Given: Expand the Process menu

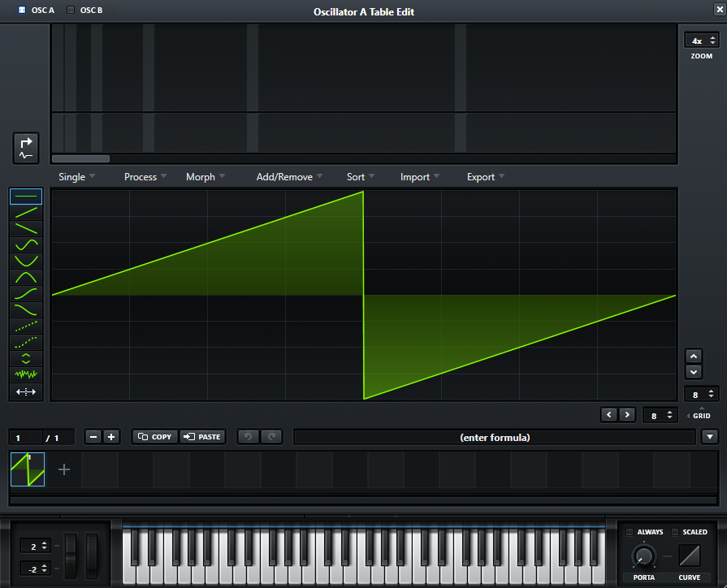Looking at the screenshot, I should tap(145, 177).
